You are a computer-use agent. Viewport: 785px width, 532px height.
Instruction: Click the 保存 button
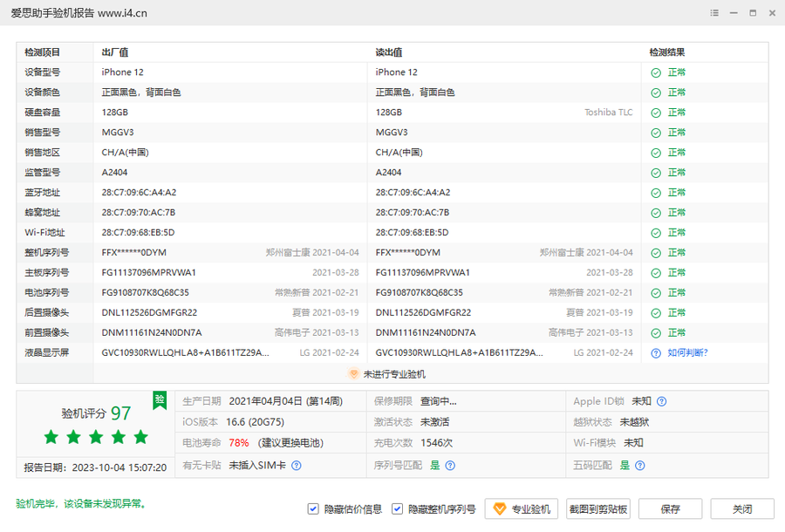[671, 509]
